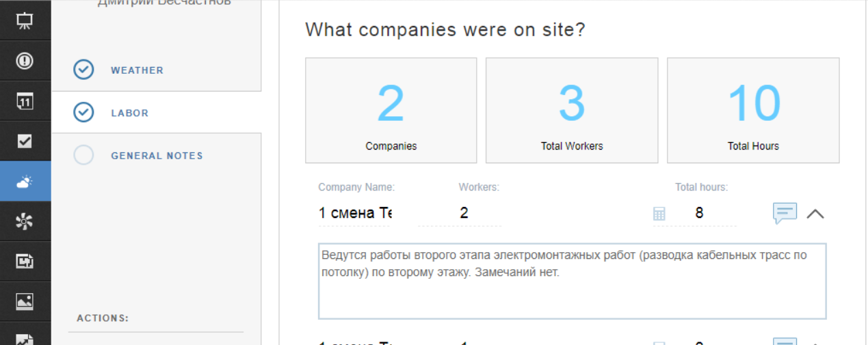Collapse the first company notes with chevron

click(x=815, y=214)
